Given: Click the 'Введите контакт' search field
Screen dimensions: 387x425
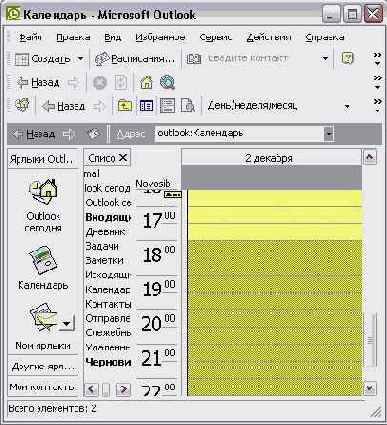Looking at the screenshot, I should tap(260, 59).
